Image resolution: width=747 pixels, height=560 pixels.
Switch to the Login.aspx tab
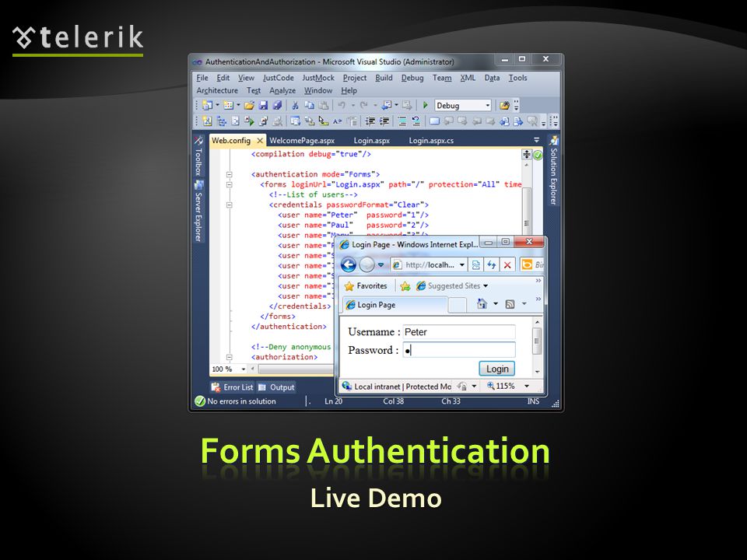tap(372, 141)
